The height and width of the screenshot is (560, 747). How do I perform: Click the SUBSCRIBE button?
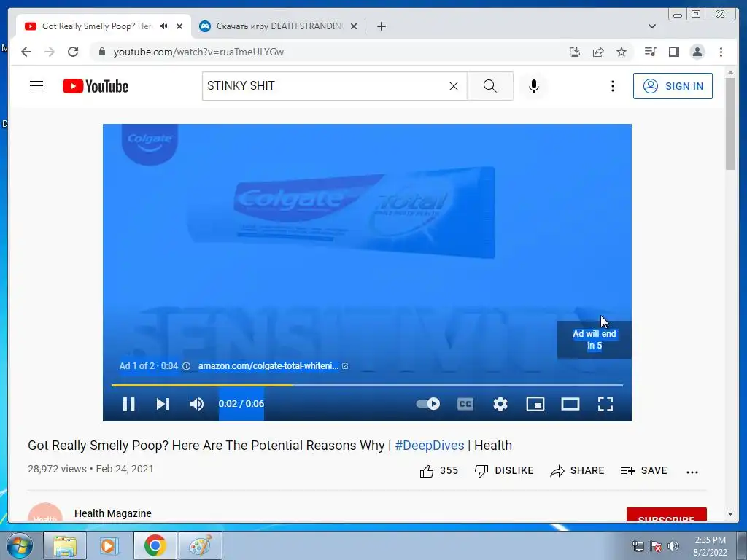tap(667, 516)
